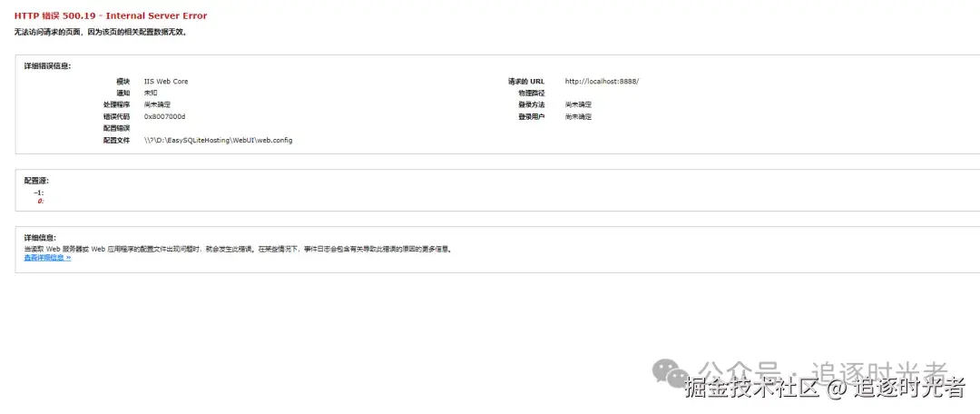Select the 未知 notification value
This screenshot has height=414, width=980.
[151, 93]
